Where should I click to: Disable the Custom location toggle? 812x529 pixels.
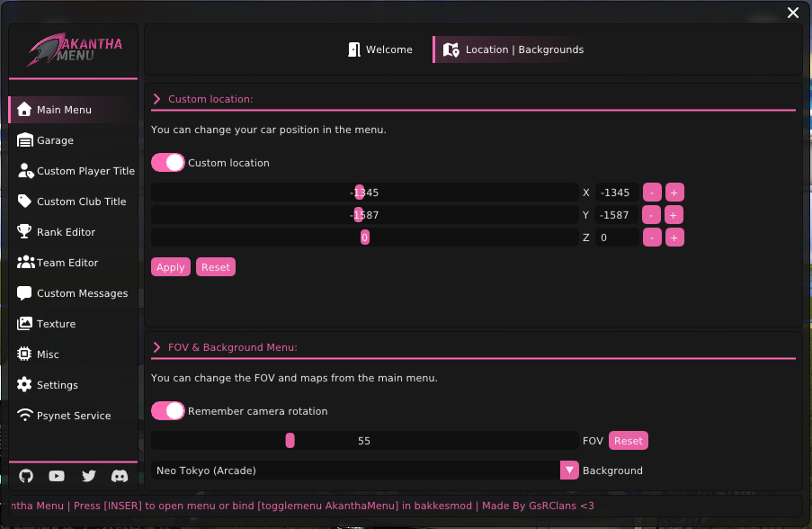click(x=168, y=163)
